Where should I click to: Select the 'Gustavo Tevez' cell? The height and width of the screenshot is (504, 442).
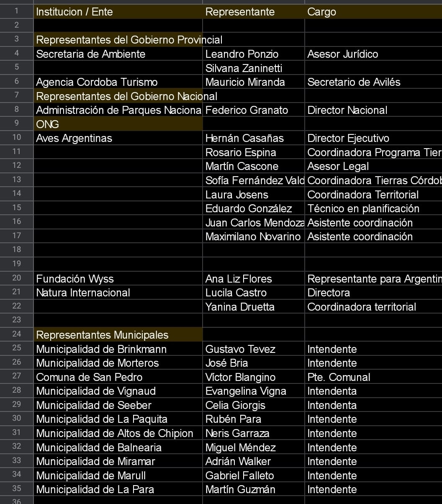click(x=254, y=349)
